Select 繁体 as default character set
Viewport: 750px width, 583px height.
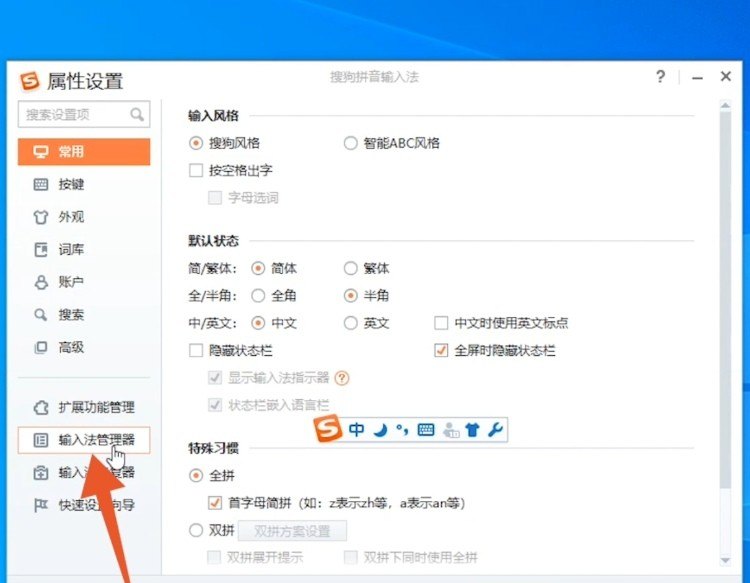click(351, 268)
